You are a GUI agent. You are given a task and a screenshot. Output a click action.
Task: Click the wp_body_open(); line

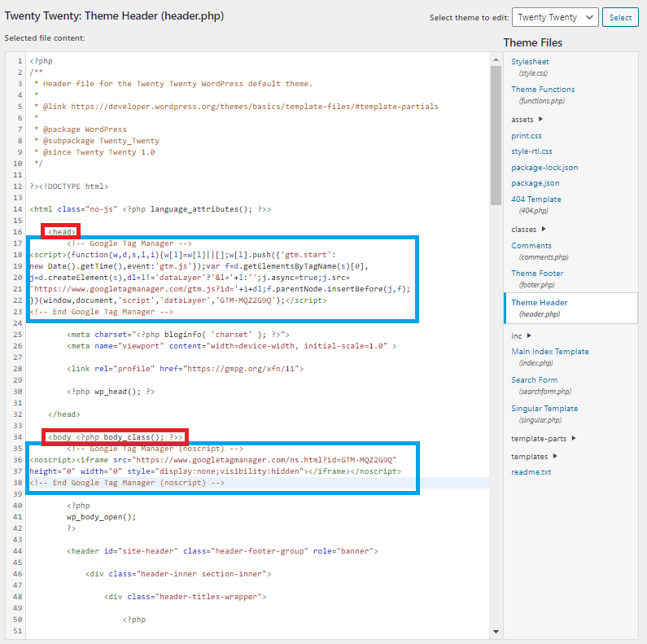[x=101, y=517]
